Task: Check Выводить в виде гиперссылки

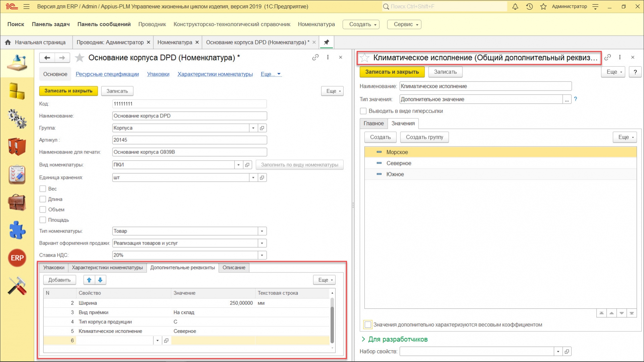Action: point(363,111)
